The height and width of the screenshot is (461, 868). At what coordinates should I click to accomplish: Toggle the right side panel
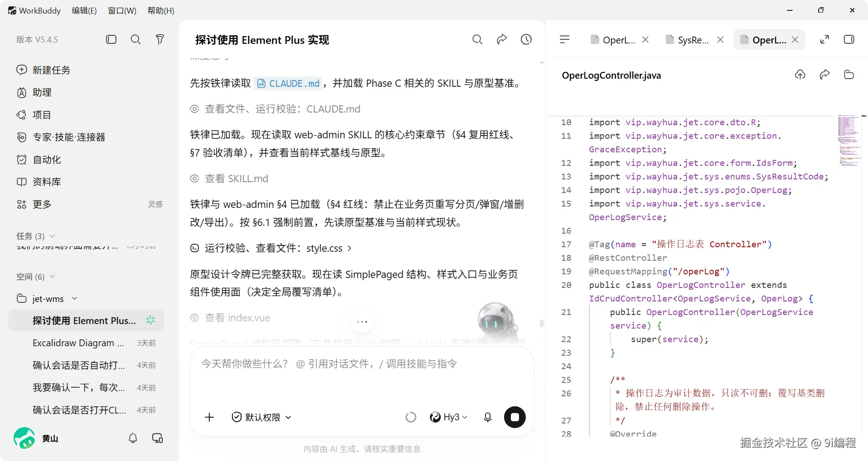point(849,39)
